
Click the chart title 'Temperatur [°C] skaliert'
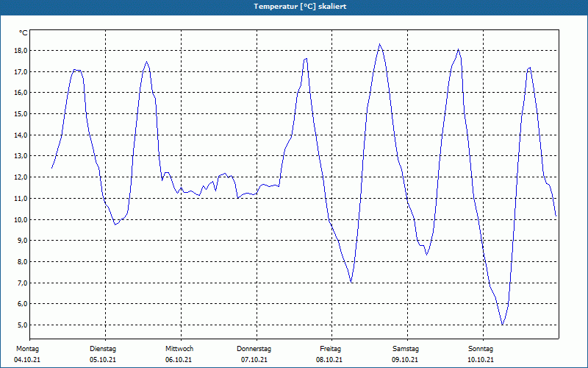(300, 7)
